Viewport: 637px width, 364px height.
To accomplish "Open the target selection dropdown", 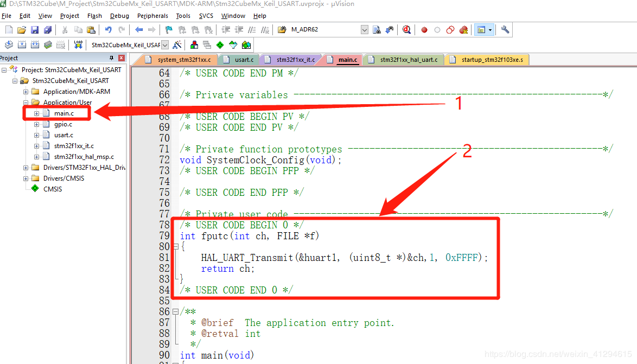I will (165, 44).
